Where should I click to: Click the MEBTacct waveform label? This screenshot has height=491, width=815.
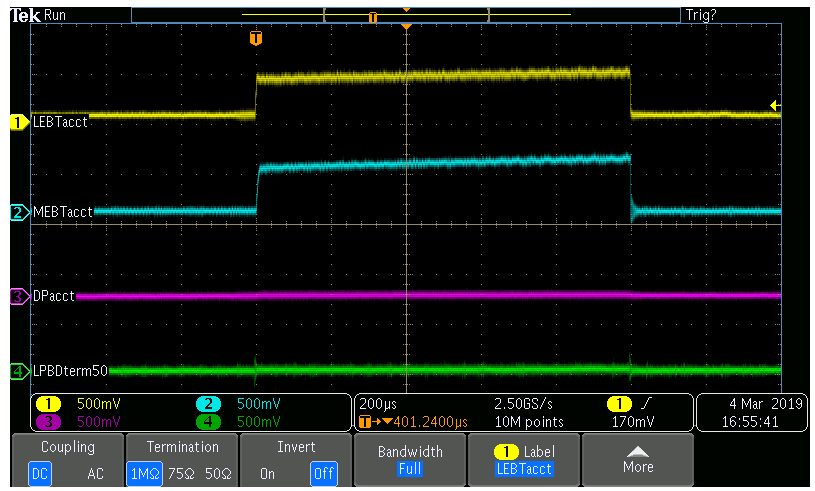(62, 212)
